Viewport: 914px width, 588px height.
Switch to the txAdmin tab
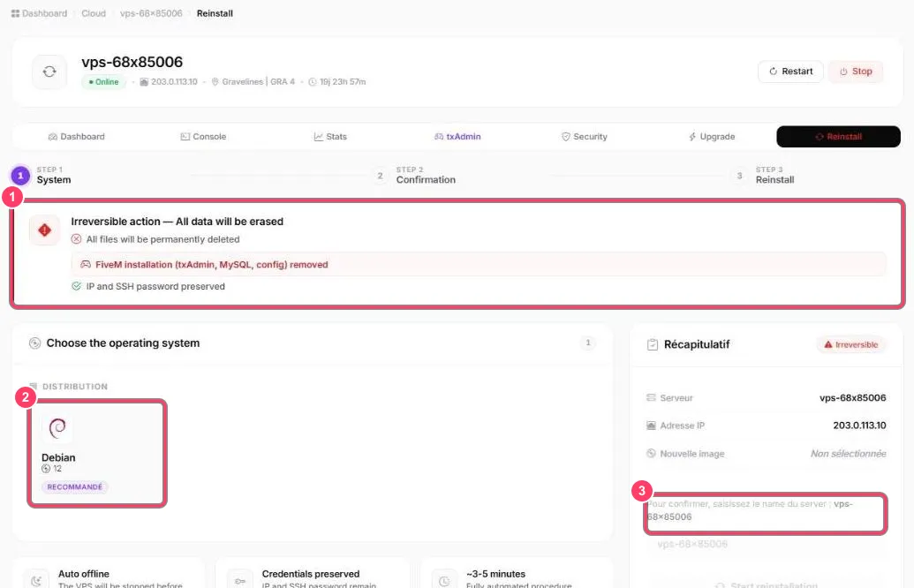[x=457, y=136]
